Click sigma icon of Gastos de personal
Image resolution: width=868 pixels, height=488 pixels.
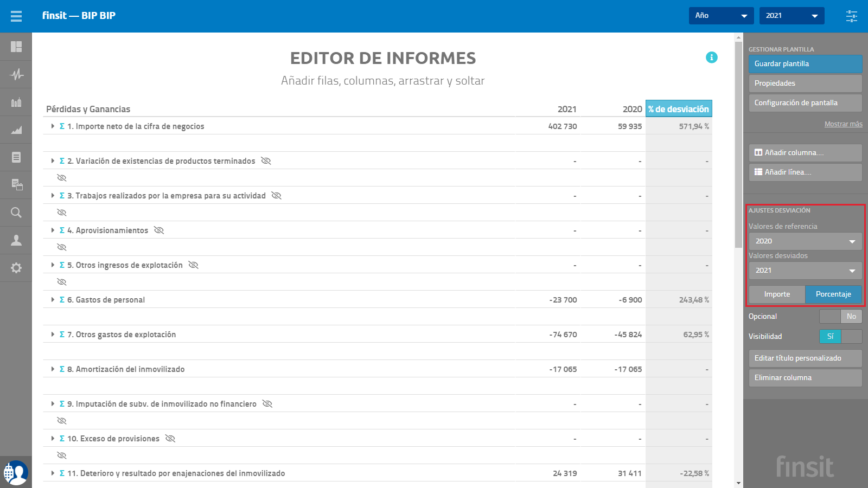tap(62, 300)
